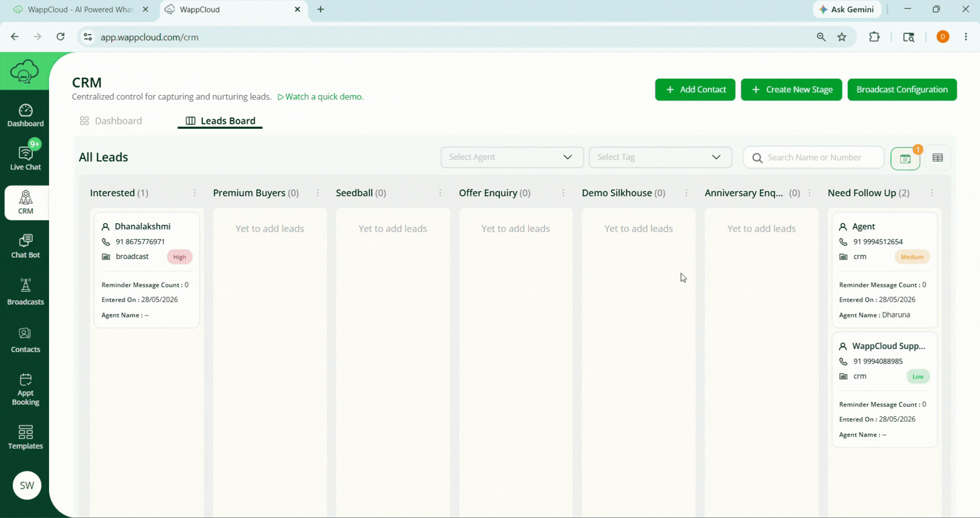Image resolution: width=980 pixels, height=518 pixels.
Task: Switch to the Leads Board tab
Action: 220,121
